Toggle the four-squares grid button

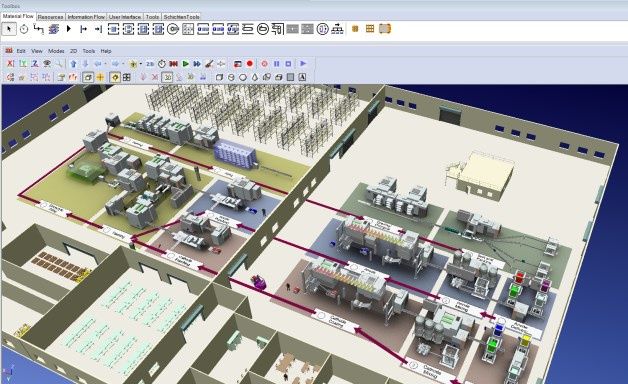(127, 77)
